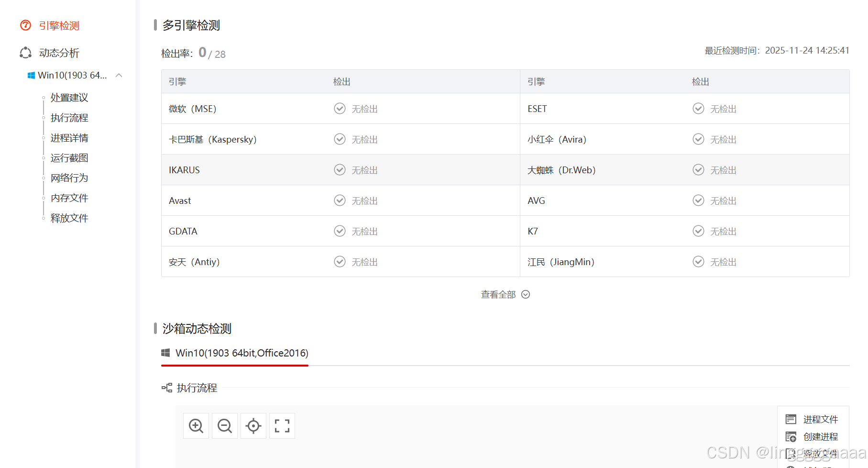The height and width of the screenshot is (468, 868).
Task: Click check icon in Avast row
Action: pyautogui.click(x=340, y=201)
